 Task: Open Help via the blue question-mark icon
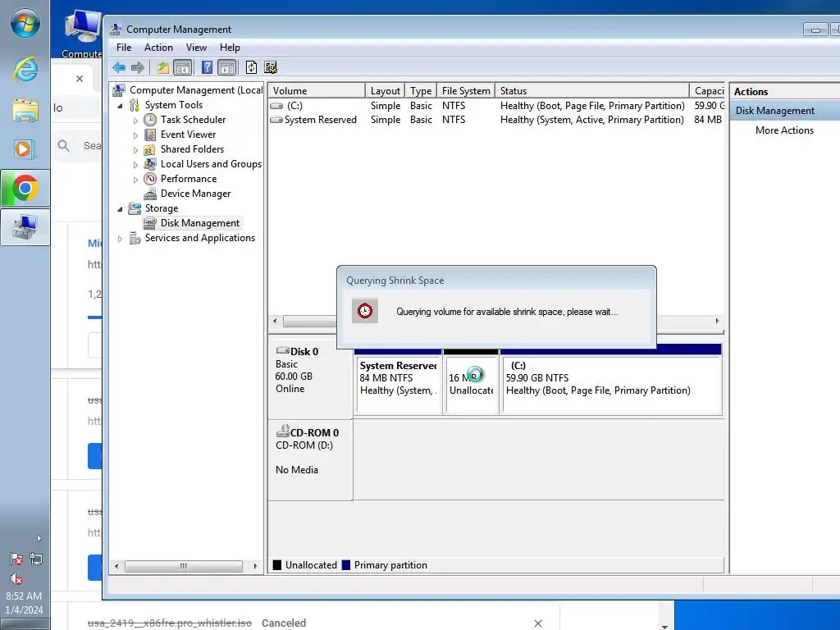pyautogui.click(x=207, y=67)
